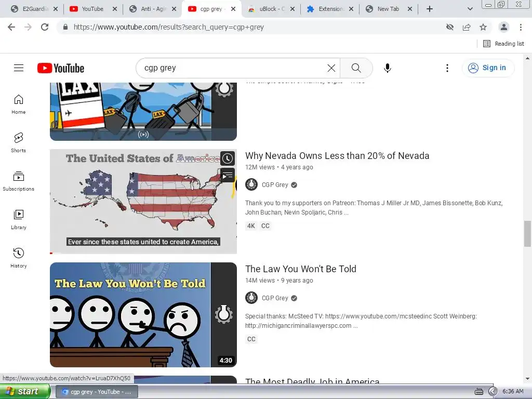
Task: Click the 4K badge on Nevada video
Action: (x=251, y=226)
